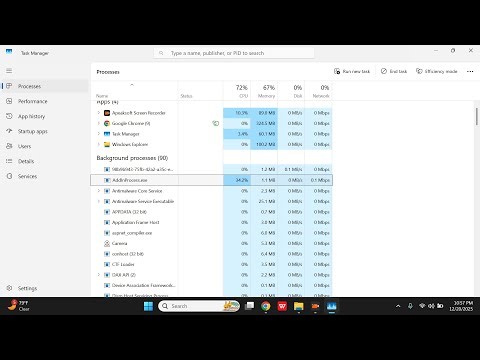Open the weather widget on taskbar
The image size is (480, 360).
(19, 306)
